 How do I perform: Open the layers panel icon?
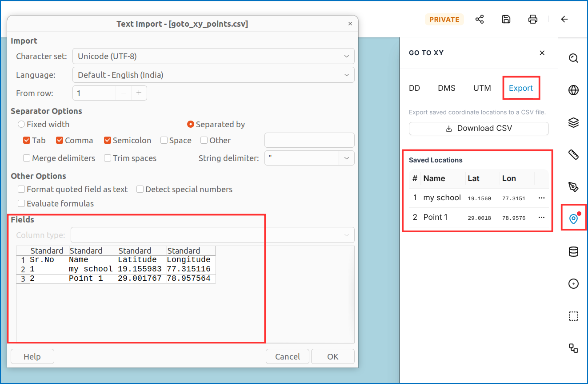pyautogui.click(x=574, y=122)
